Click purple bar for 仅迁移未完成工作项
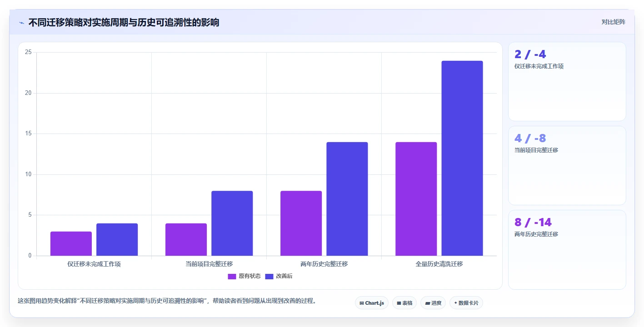 pos(71,243)
